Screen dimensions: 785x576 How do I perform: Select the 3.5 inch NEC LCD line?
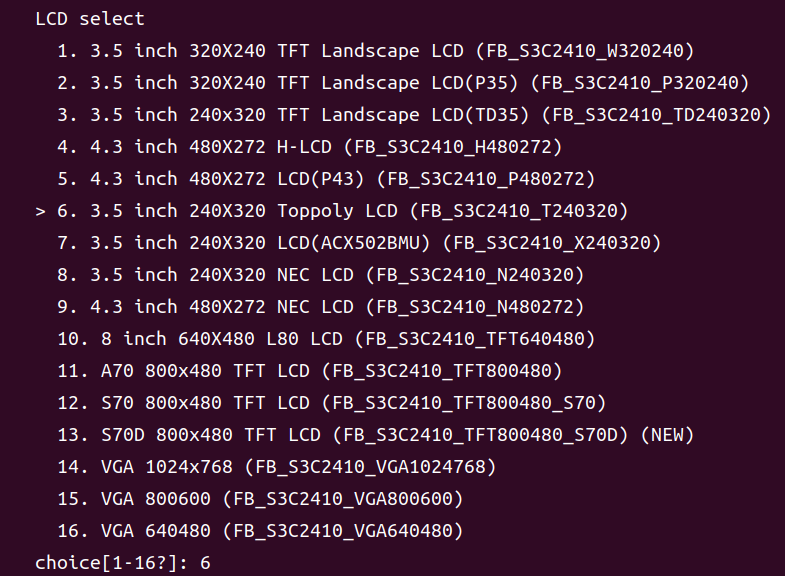(x=321, y=275)
